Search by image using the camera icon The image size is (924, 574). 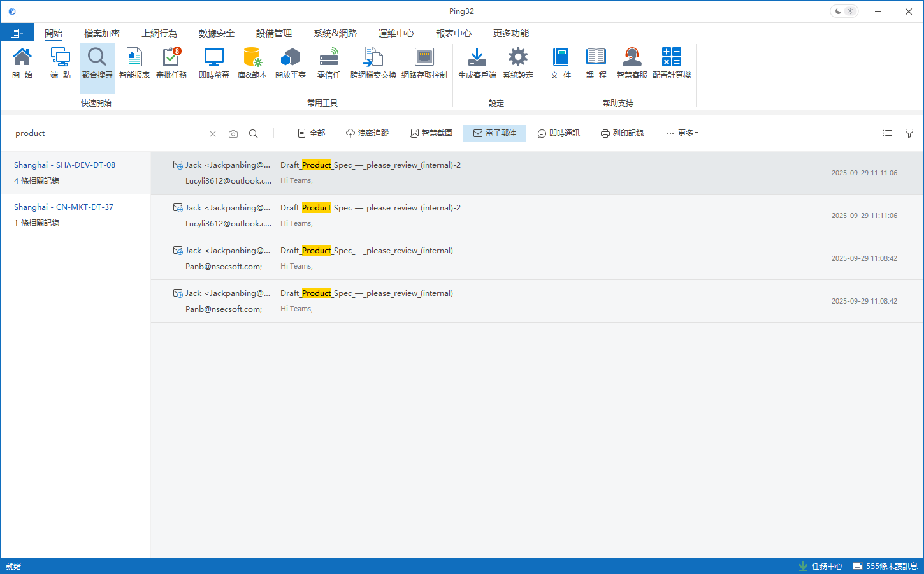233,134
